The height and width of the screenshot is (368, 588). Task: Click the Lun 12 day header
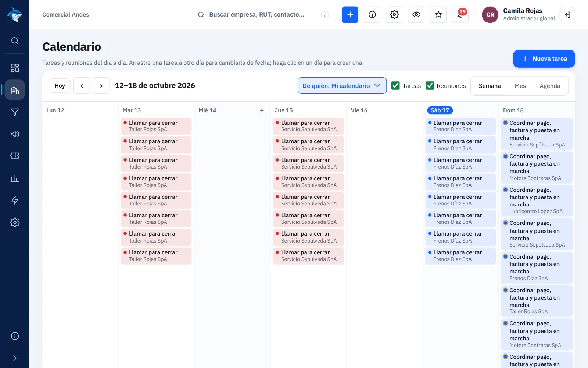(x=55, y=110)
